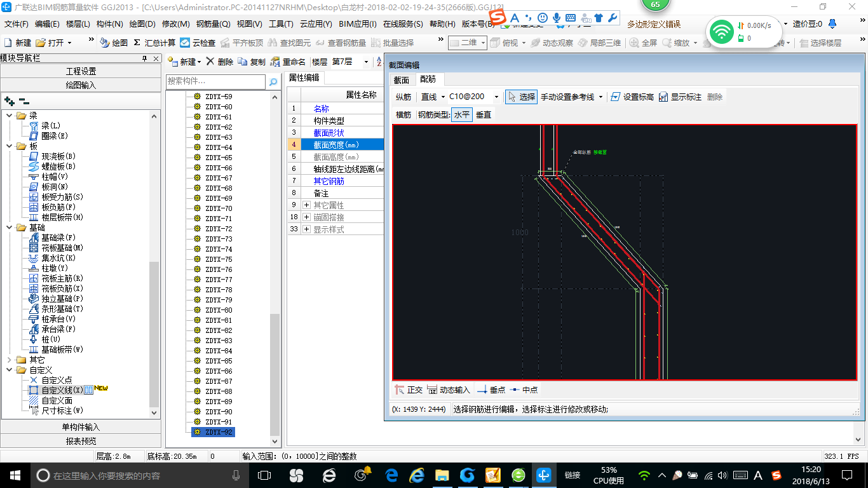Click 正交 orthogonal snap icon
Image resolution: width=868 pixels, height=488 pixels.
click(x=400, y=390)
